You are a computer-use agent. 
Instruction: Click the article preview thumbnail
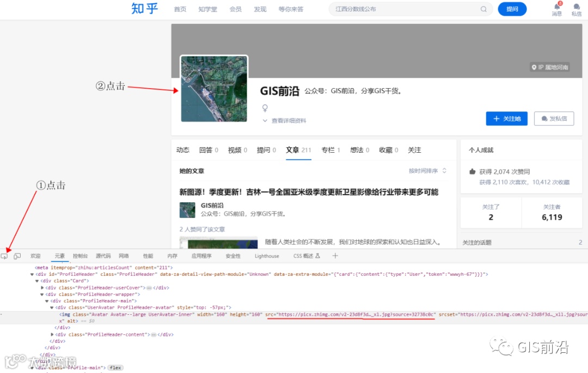pyautogui.click(x=219, y=243)
